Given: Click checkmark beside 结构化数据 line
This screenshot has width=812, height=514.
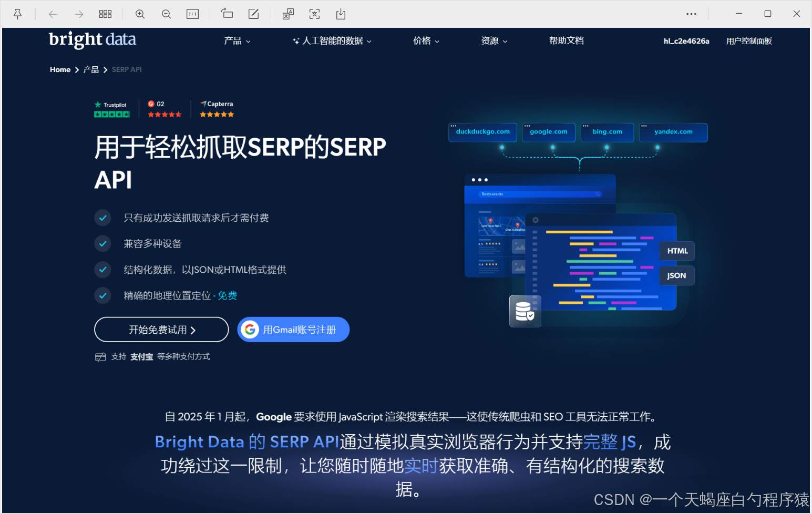Looking at the screenshot, I should coord(102,270).
